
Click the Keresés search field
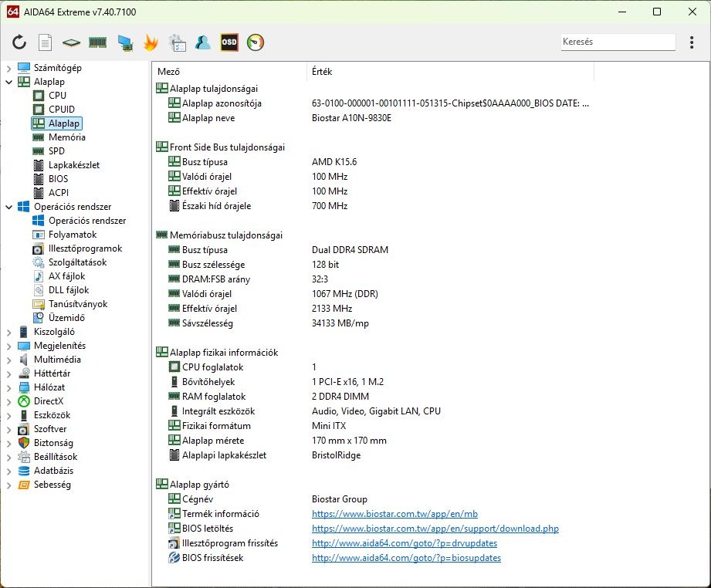point(618,42)
